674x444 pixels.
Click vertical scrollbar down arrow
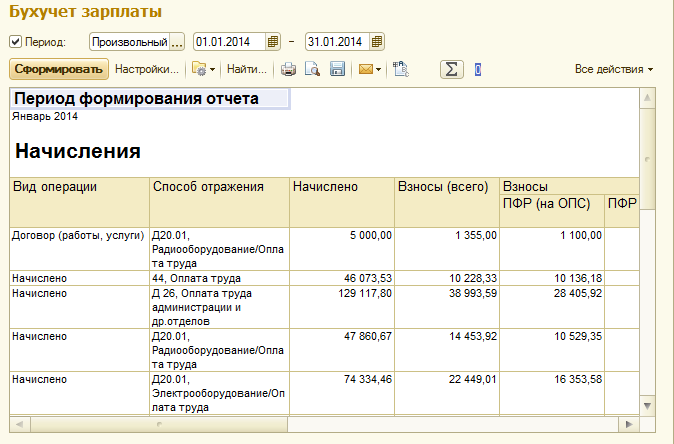pyautogui.click(x=647, y=405)
